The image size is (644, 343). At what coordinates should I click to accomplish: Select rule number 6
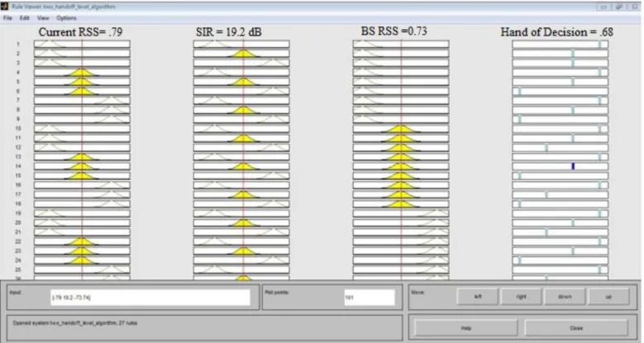18,91
